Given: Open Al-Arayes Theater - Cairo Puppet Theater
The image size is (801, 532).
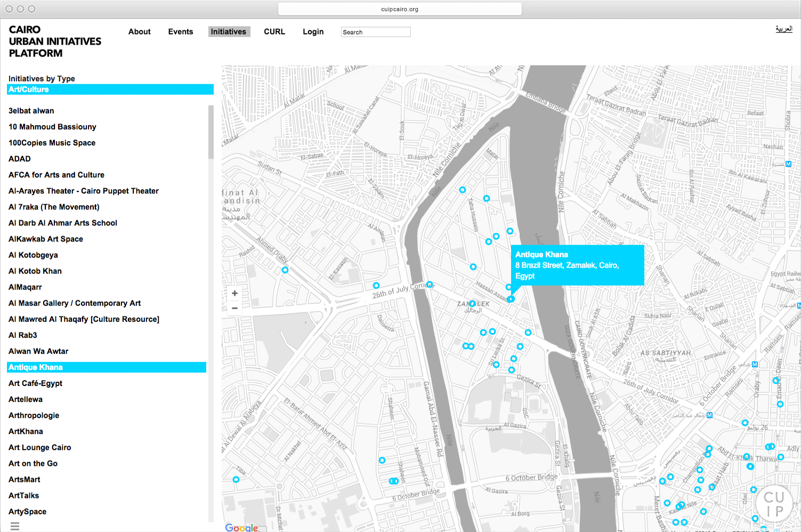Looking at the screenshot, I should (84, 191).
